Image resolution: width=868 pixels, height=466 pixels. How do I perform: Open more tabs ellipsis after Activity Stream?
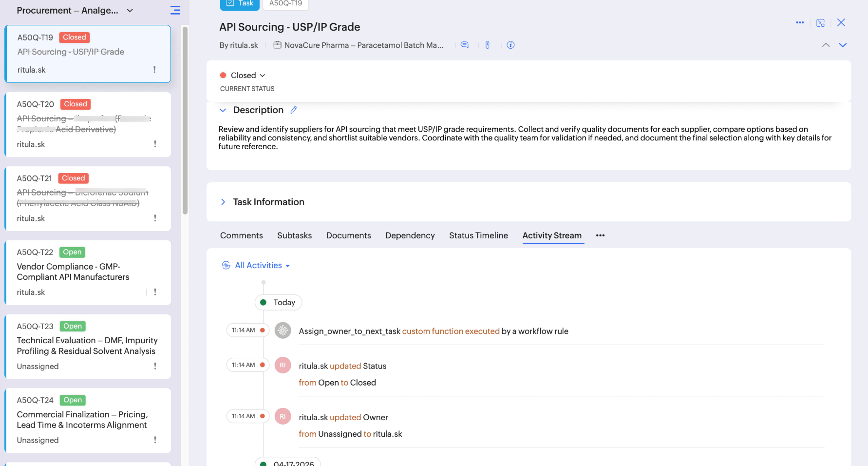tap(600, 235)
